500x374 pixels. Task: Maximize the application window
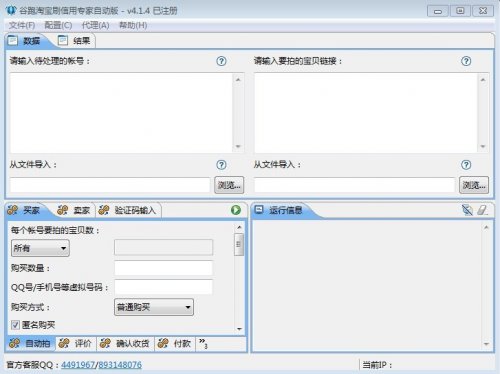(x=460, y=11)
